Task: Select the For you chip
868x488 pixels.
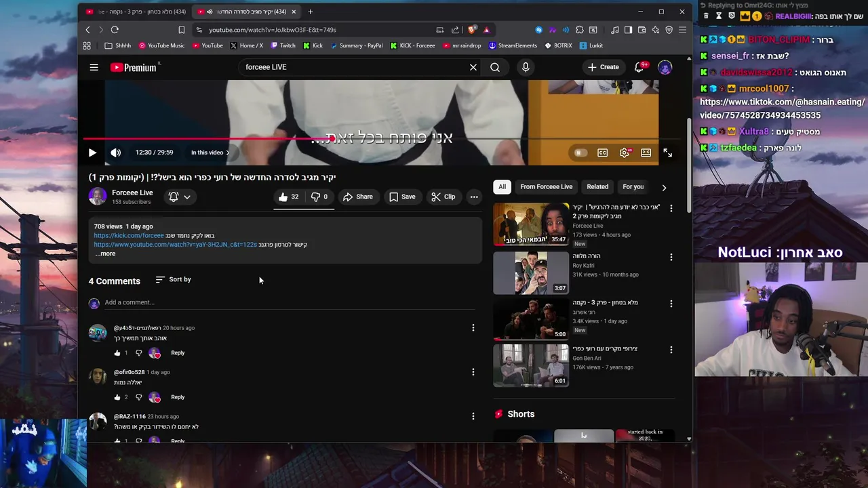Action: click(x=633, y=187)
